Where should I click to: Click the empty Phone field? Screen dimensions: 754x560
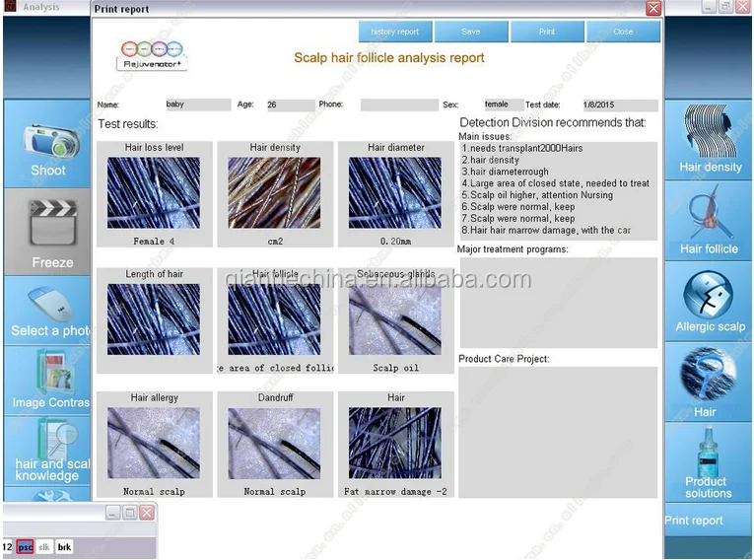(x=399, y=105)
